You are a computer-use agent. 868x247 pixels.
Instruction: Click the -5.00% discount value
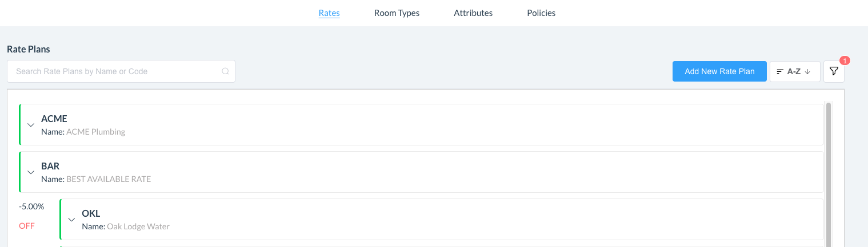click(x=31, y=206)
